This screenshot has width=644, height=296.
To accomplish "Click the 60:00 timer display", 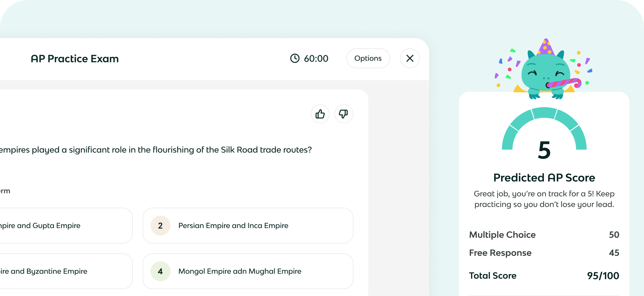I will (x=316, y=58).
